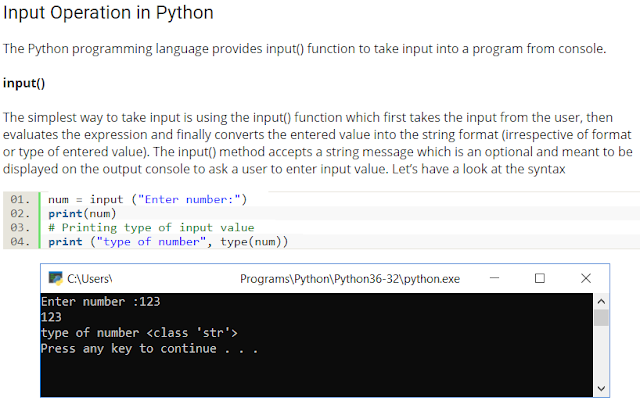Click the 'Input Operation in Python' heading
Image resolution: width=640 pixels, height=404 pixels.
tap(108, 14)
